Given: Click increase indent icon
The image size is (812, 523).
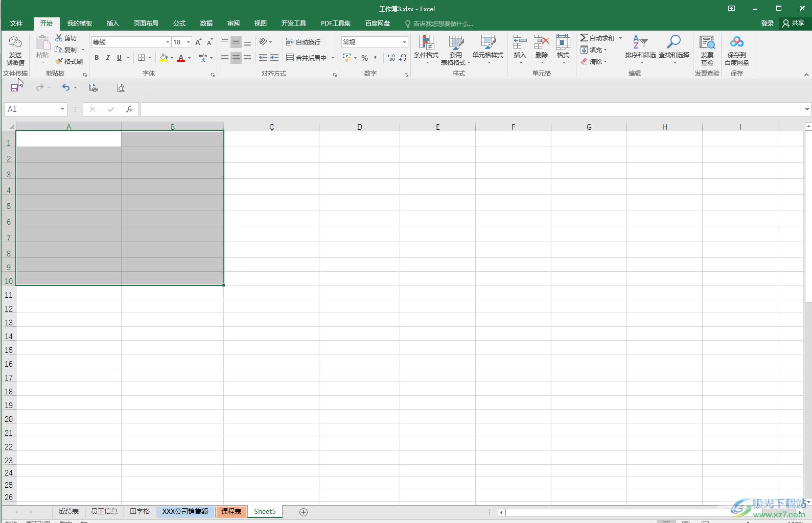Looking at the screenshot, I should [274, 58].
